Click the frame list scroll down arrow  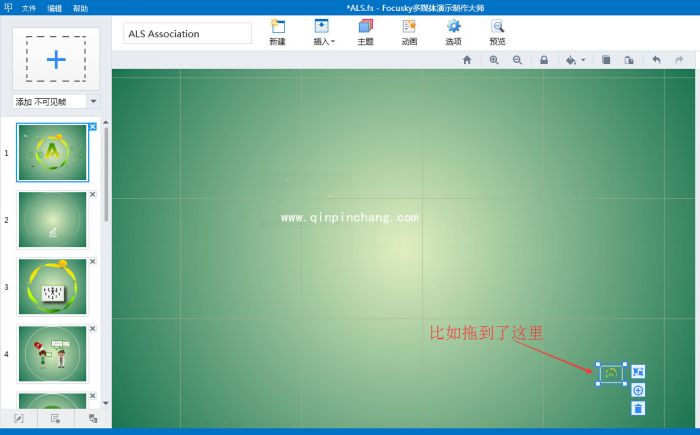tap(106, 403)
